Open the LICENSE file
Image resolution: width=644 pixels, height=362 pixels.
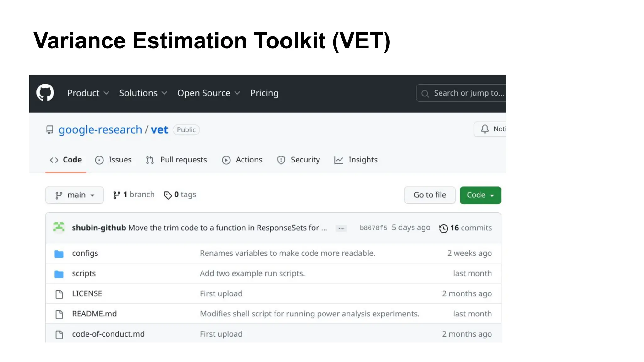[x=87, y=294]
